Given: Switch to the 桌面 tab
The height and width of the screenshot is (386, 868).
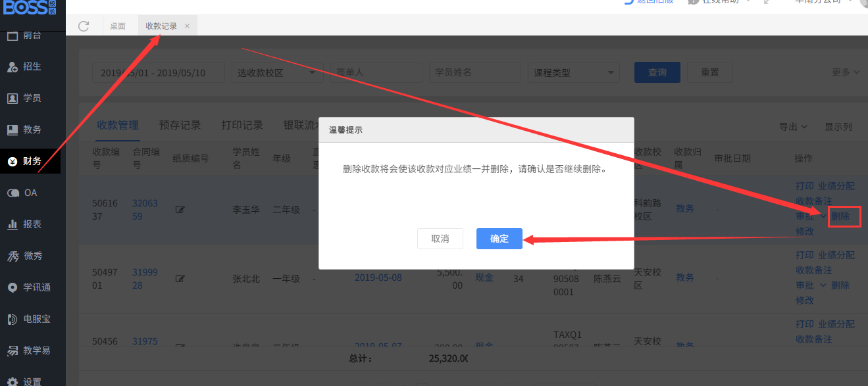Looking at the screenshot, I should (x=118, y=26).
